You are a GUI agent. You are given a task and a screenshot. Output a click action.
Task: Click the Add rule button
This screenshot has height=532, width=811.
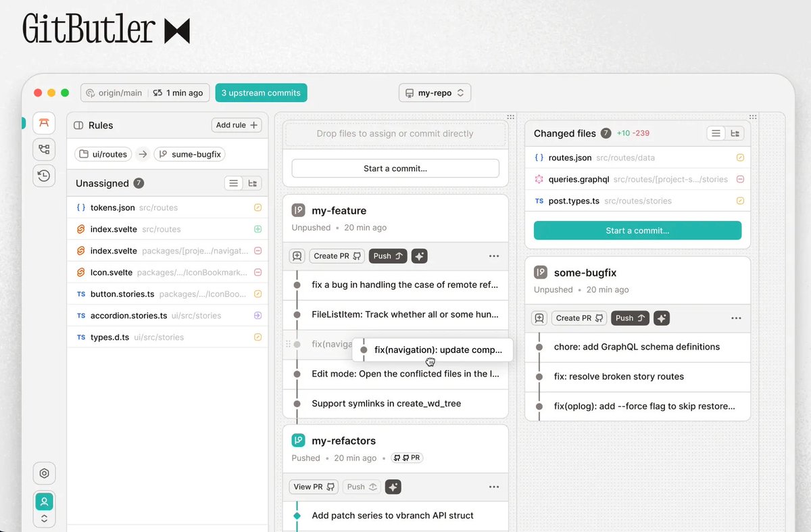tap(237, 125)
